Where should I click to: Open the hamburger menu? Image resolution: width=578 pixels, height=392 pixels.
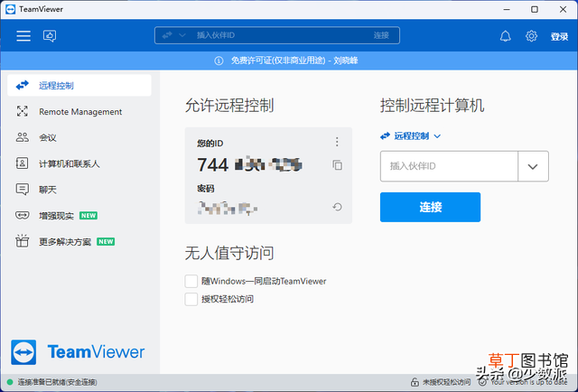(23, 36)
